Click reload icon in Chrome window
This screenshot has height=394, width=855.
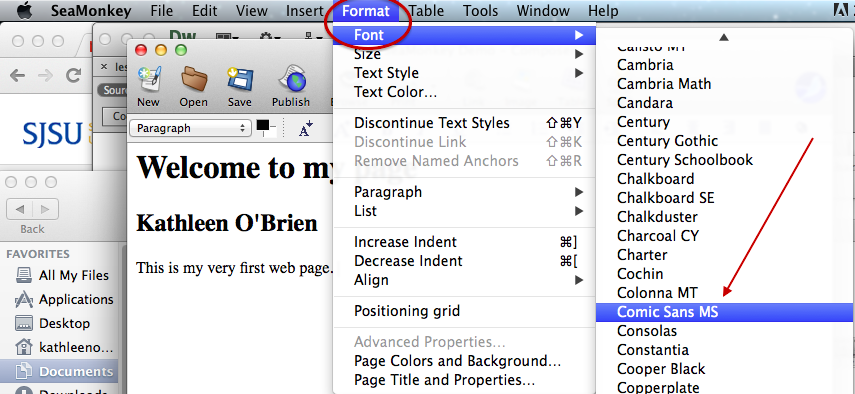click(x=73, y=76)
